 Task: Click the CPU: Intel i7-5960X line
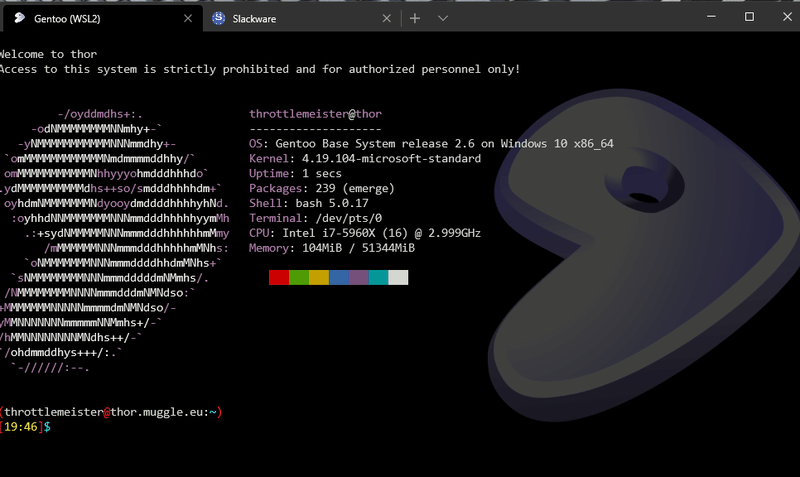pyautogui.click(x=365, y=233)
